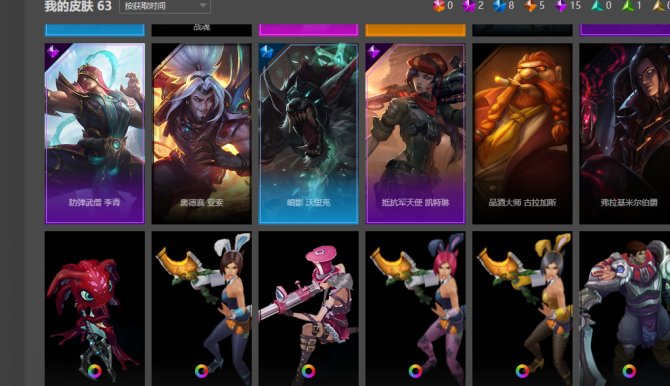Open the 按获取时间 sort dropdown
Screen dimensions: 670x386
165,6
